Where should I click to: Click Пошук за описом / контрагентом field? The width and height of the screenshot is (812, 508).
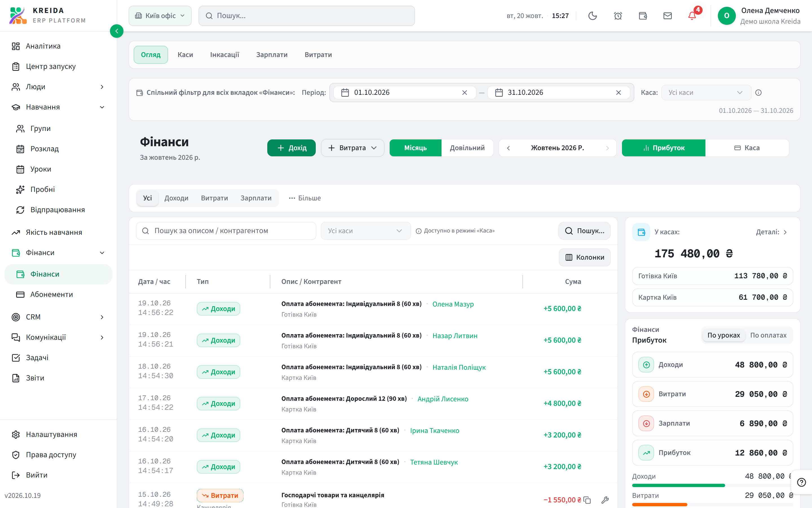click(x=226, y=231)
